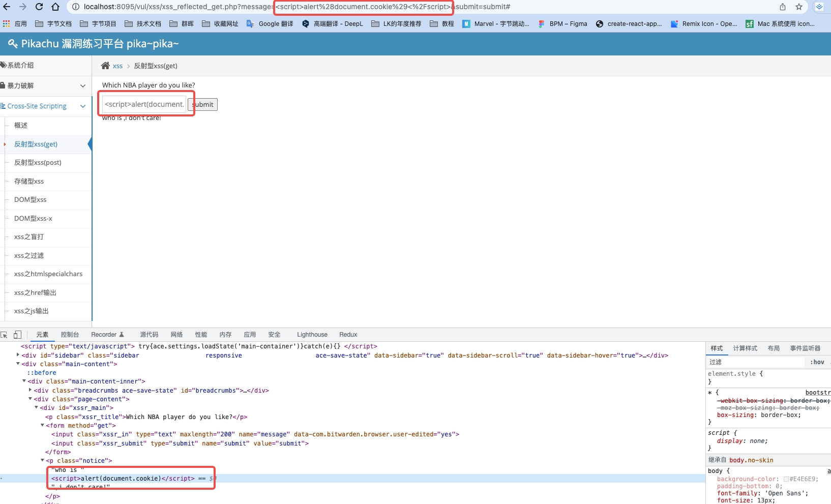Switch to DevTools 源代码 tab
This screenshot has height=504, width=831.
pyautogui.click(x=149, y=335)
